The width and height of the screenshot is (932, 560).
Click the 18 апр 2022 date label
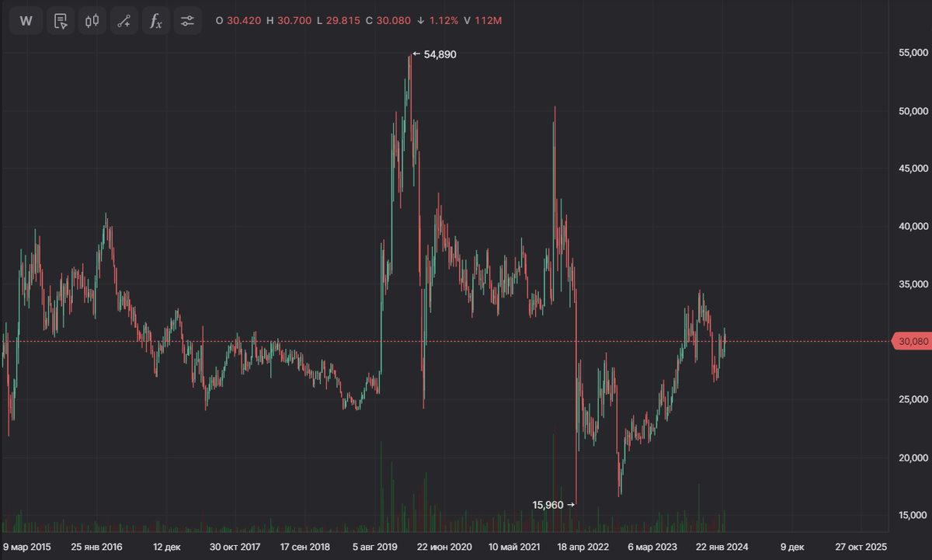click(585, 547)
